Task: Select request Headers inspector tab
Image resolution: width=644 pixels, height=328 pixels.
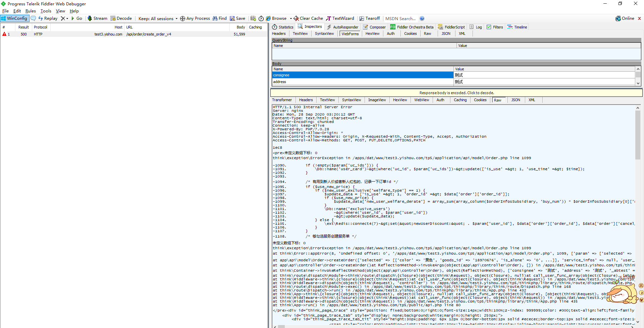Action: tap(279, 34)
